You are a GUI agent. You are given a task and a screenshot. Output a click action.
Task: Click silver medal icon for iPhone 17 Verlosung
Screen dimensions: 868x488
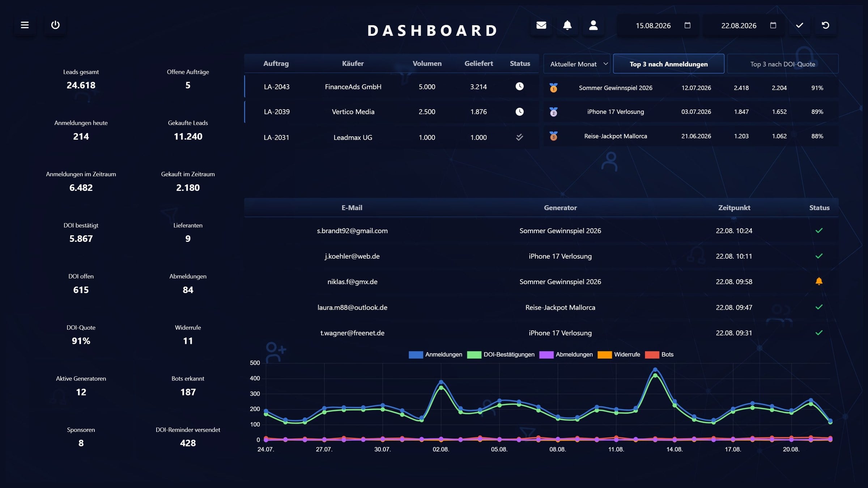(553, 112)
